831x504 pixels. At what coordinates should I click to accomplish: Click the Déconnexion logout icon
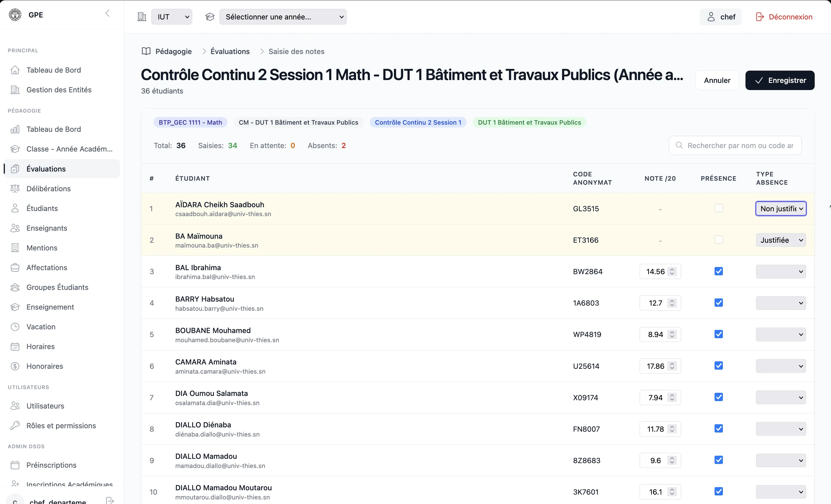759,17
